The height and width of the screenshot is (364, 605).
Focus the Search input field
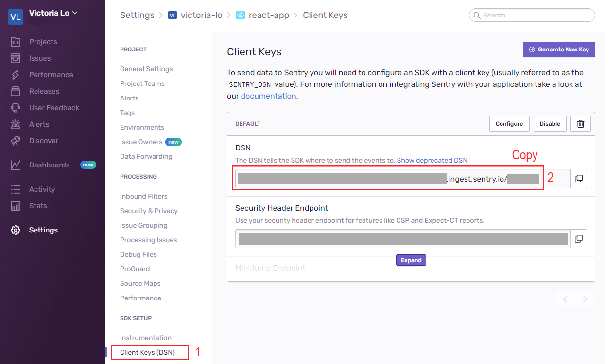click(x=532, y=15)
